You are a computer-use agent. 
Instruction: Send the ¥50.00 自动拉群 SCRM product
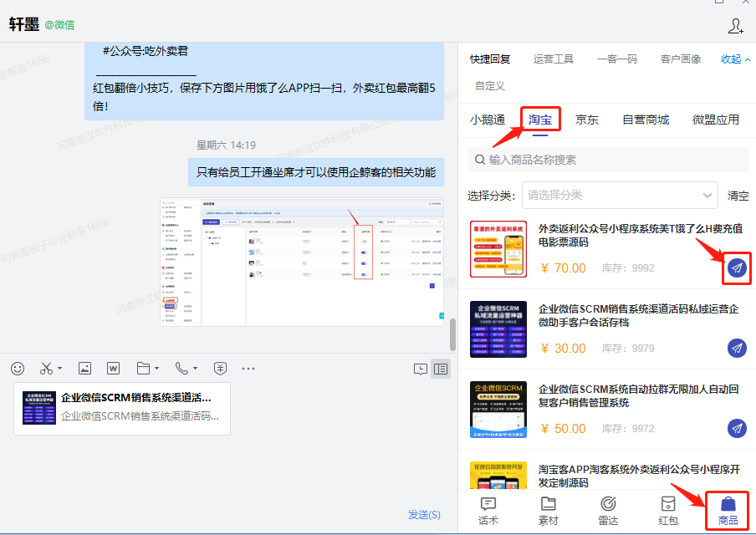tap(738, 428)
